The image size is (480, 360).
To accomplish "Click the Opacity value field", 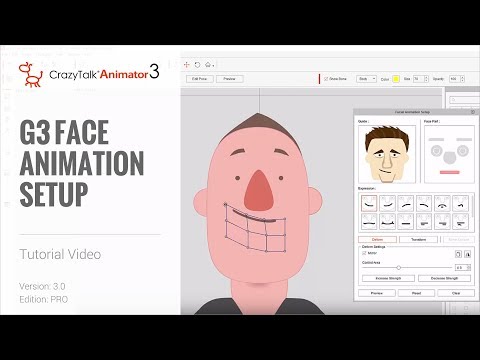I will (455, 79).
